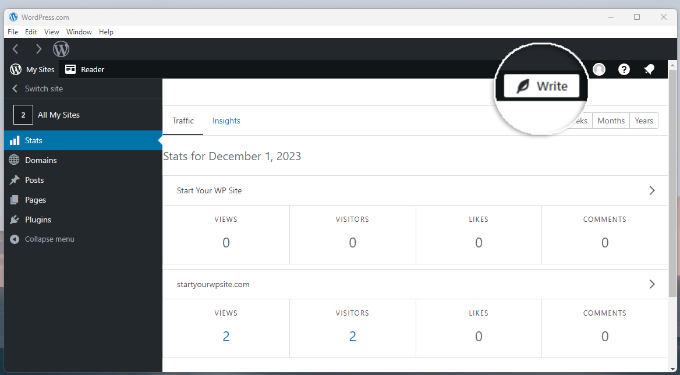The width and height of the screenshot is (680, 375).
Task: Open Pages in the sidebar
Action: click(x=83, y=200)
